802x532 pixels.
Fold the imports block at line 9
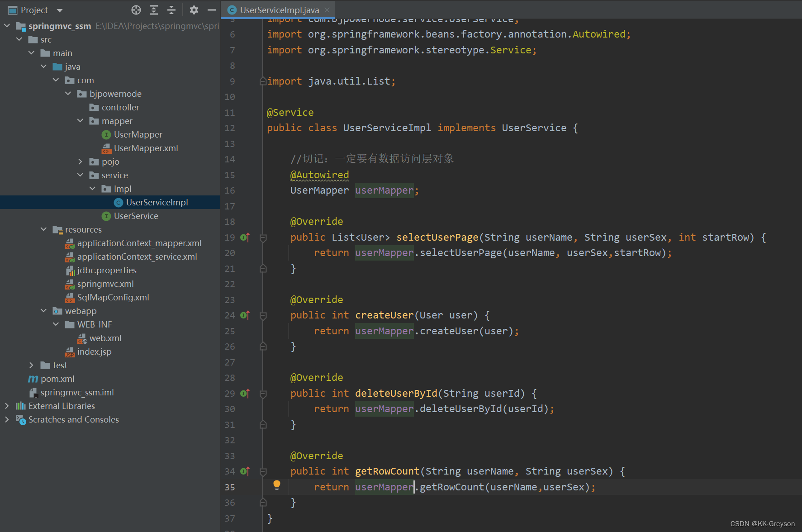coord(263,81)
